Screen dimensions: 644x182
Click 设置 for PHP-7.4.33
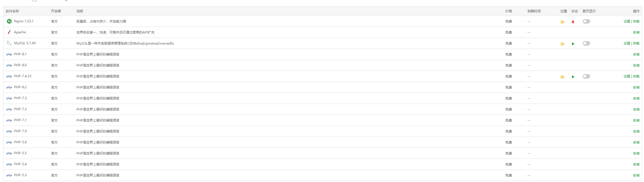point(627,76)
